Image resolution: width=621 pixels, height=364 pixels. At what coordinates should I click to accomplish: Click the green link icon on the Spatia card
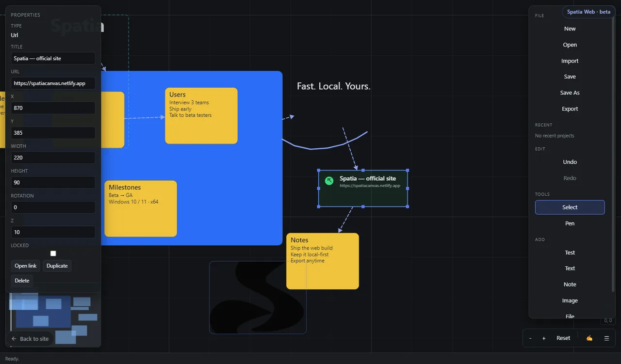point(329,181)
